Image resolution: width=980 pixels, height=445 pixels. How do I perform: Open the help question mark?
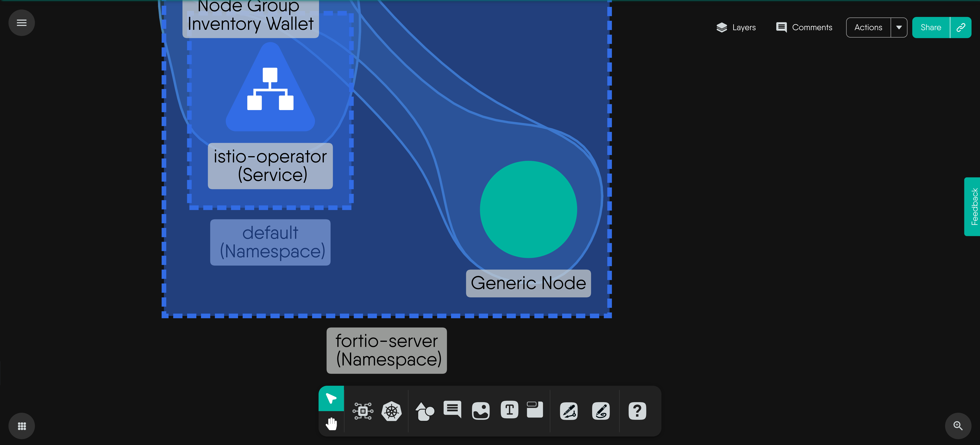[x=637, y=411]
